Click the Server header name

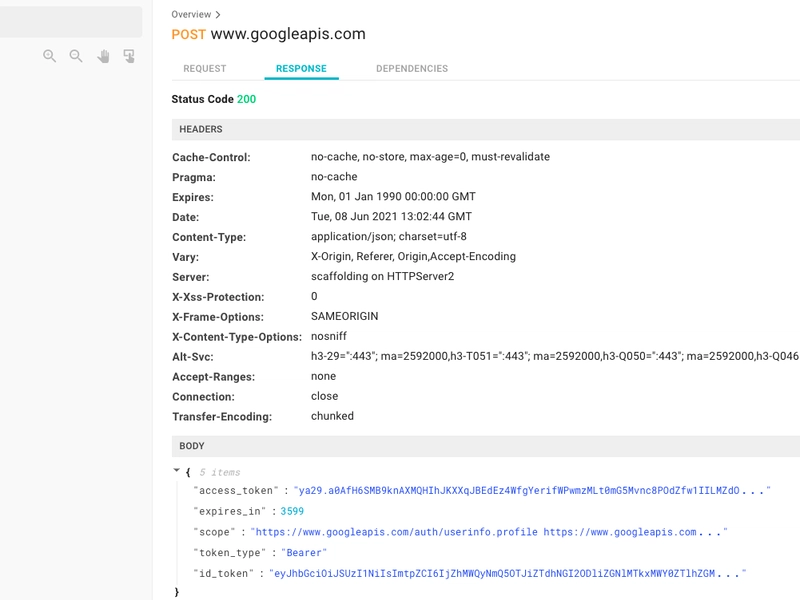tap(190, 277)
